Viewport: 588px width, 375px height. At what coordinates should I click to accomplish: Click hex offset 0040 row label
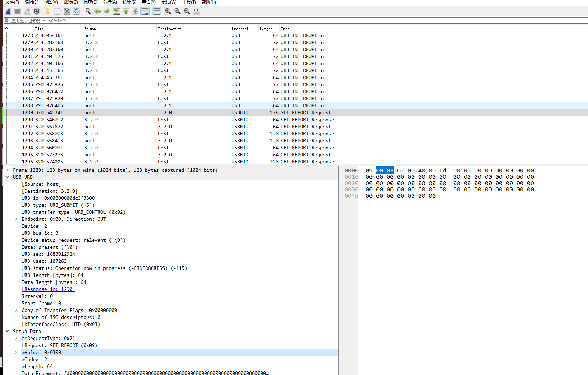point(352,196)
